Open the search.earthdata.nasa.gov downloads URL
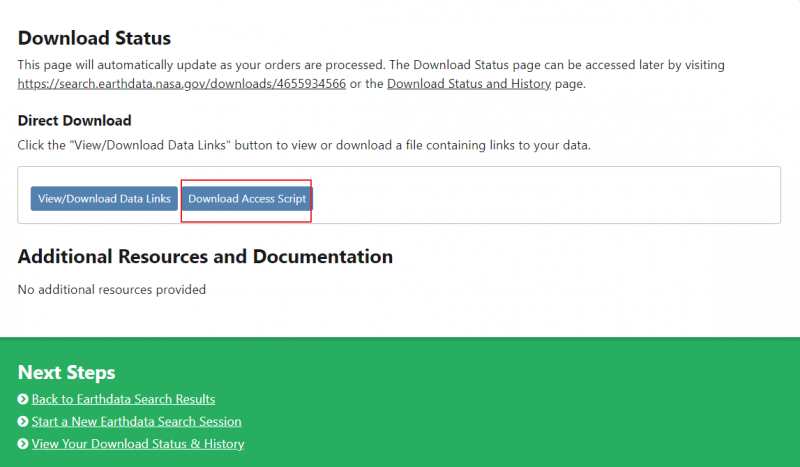The image size is (800, 467). point(181,84)
